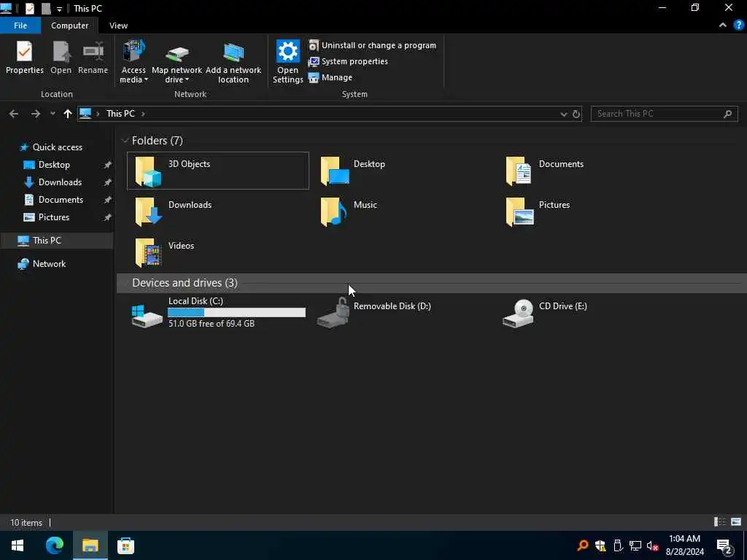Select the 3D Objects folder

[x=217, y=171]
